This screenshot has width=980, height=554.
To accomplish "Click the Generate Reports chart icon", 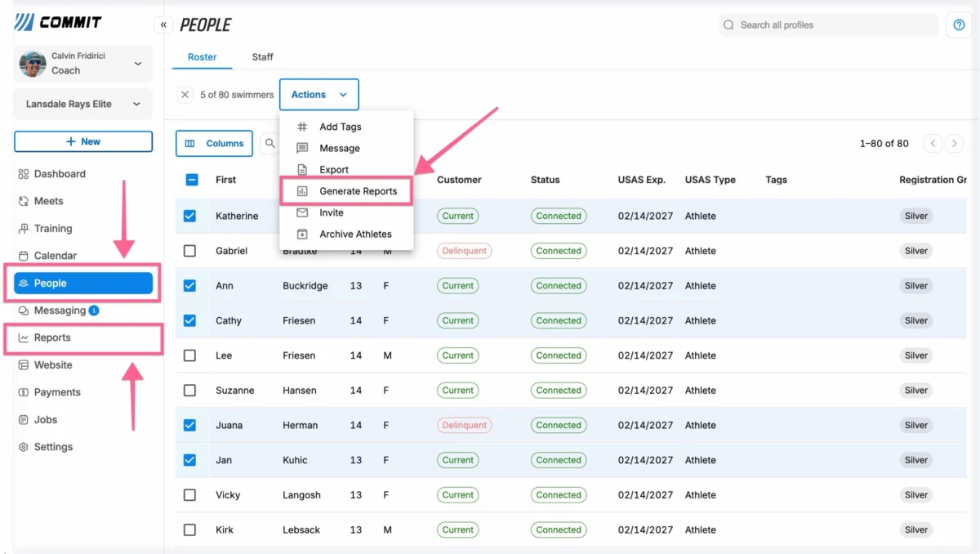I will click(302, 191).
